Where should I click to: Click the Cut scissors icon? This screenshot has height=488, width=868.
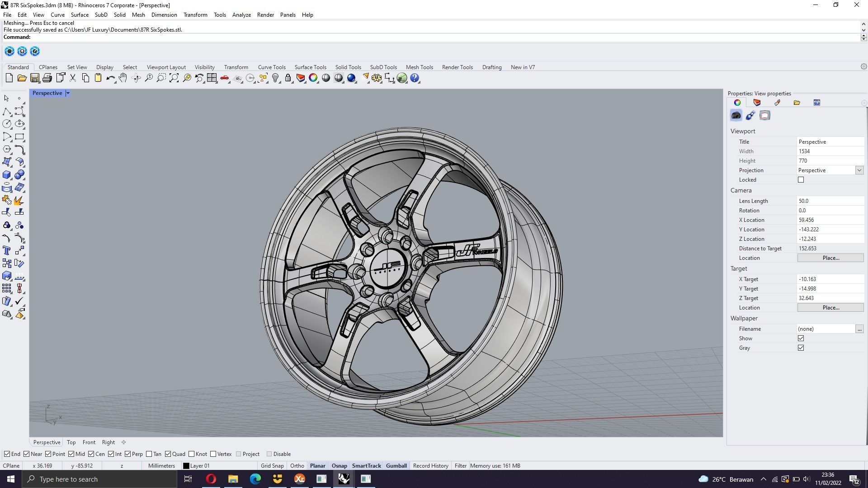click(x=73, y=78)
